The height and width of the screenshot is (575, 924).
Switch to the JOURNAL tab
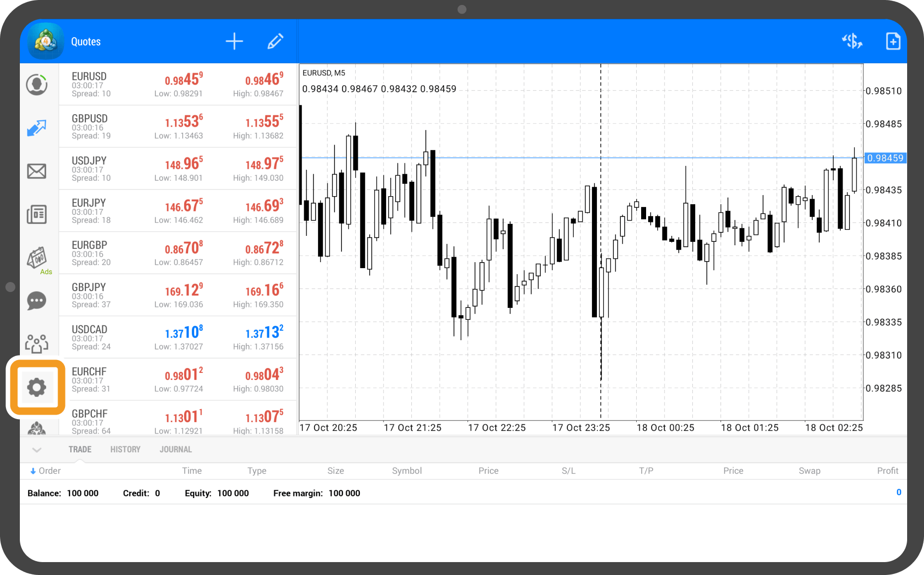(176, 449)
